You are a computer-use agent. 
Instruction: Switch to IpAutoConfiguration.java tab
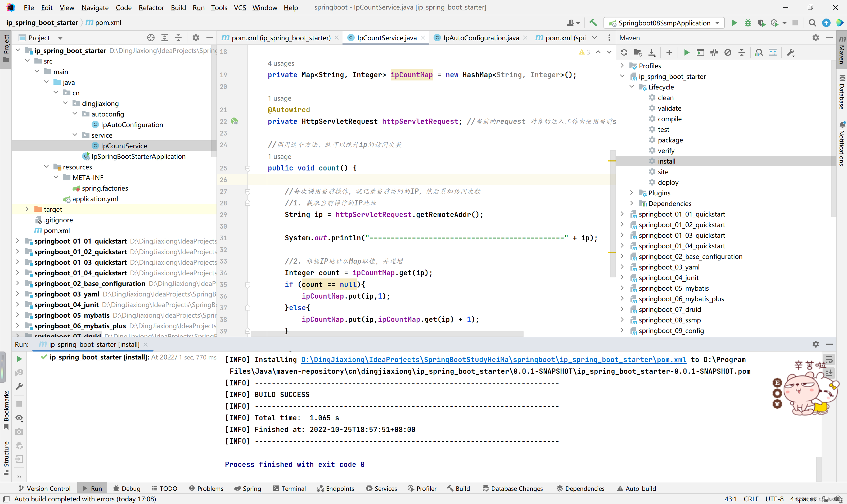tap(481, 38)
